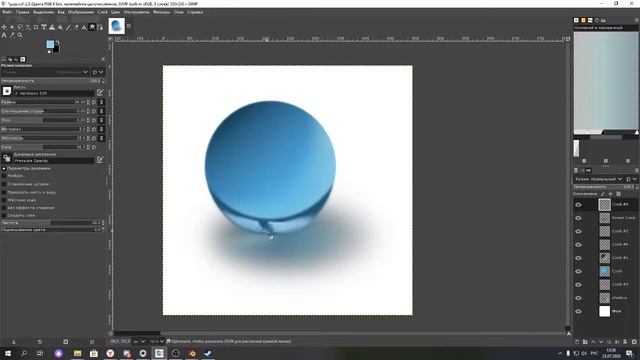This screenshot has width=640, height=360.
Task: Open the Правка menu
Action: 22,12
